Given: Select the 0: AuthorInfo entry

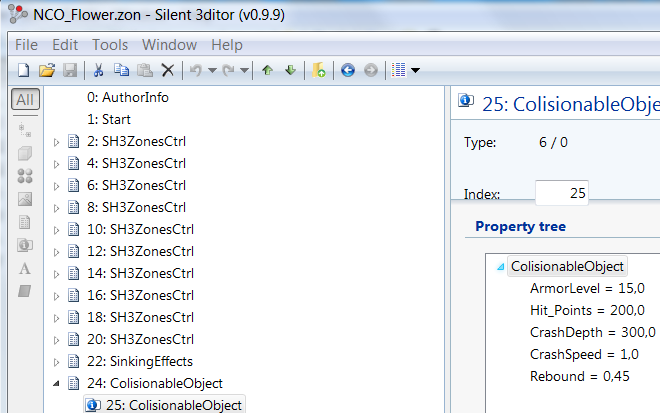Looking at the screenshot, I should pyautogui.click(x=128, y=98).
